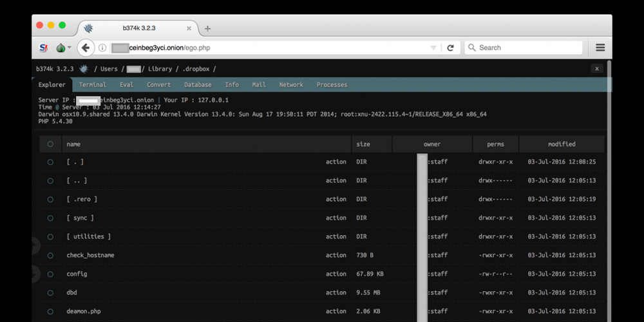Navigate to Library in the breadcrumb path
This screenshot has width=644, height=322.
[x=160, y=69]
